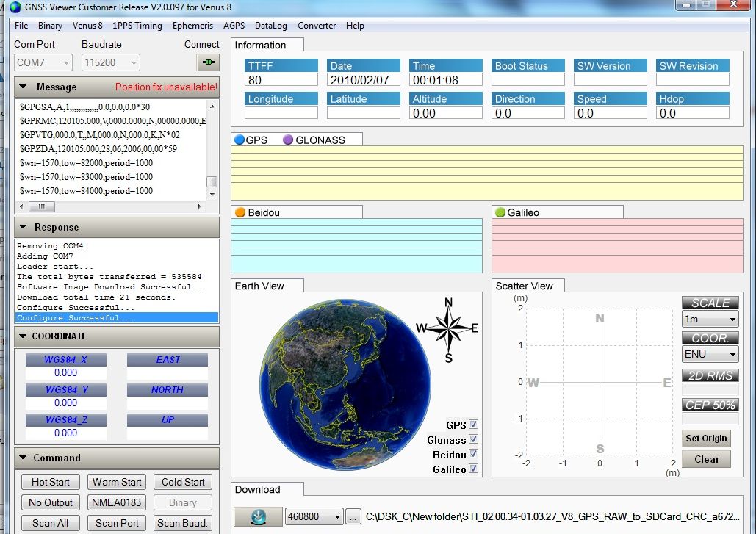Select 'Software Image Download Successful...' line
The width and height of the screenshot is (756, 534).
coord(112,286)
